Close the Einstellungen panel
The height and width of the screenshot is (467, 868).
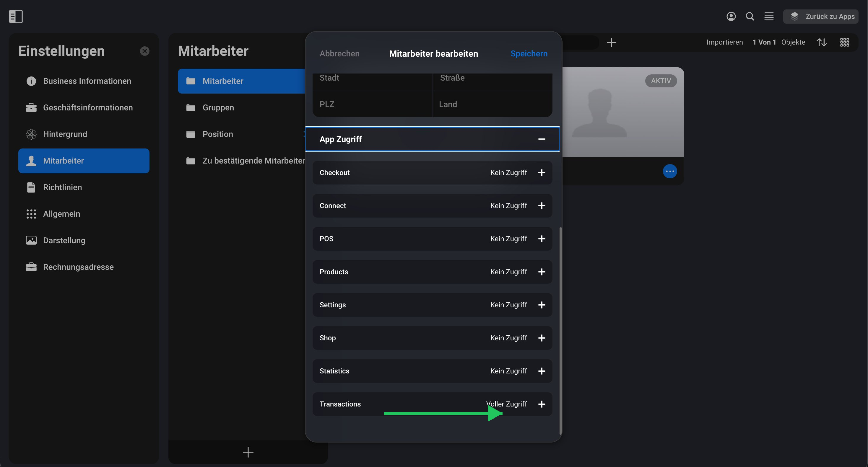pyautogui.click(x=144, y=51)
